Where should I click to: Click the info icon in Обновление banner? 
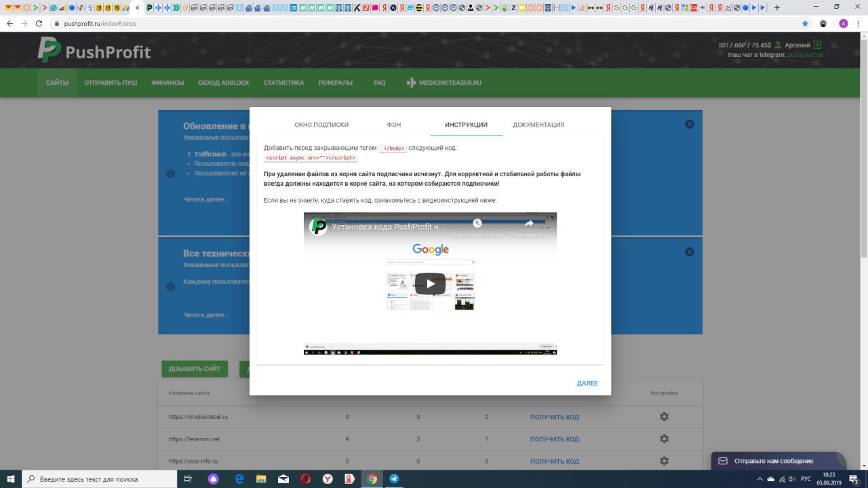[x=170, y=174]
